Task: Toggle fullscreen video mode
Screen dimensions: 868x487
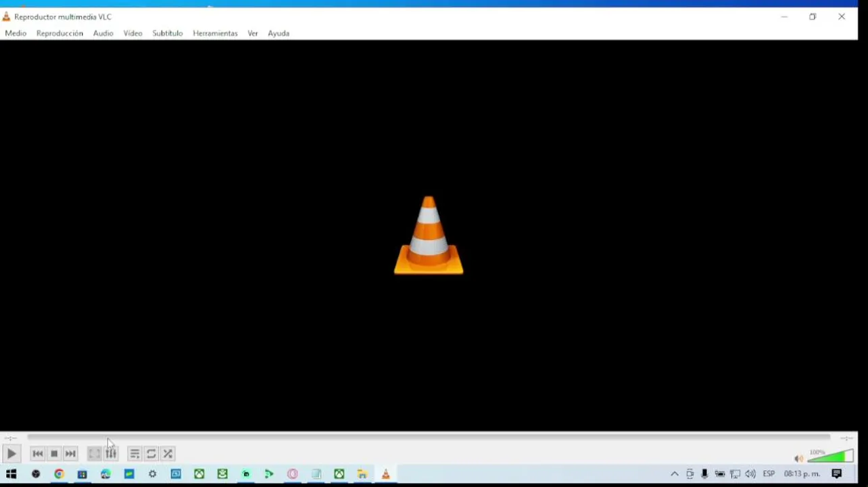Action: pyautogui.click(x=94, y=454)
